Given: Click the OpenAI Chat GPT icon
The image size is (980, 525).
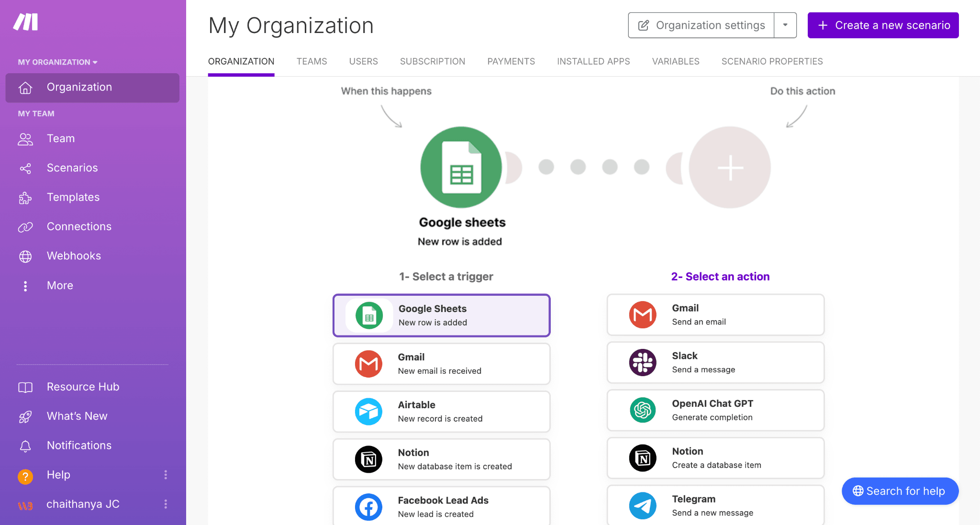Looking at the screenshot, I should (x=643, y=410).
